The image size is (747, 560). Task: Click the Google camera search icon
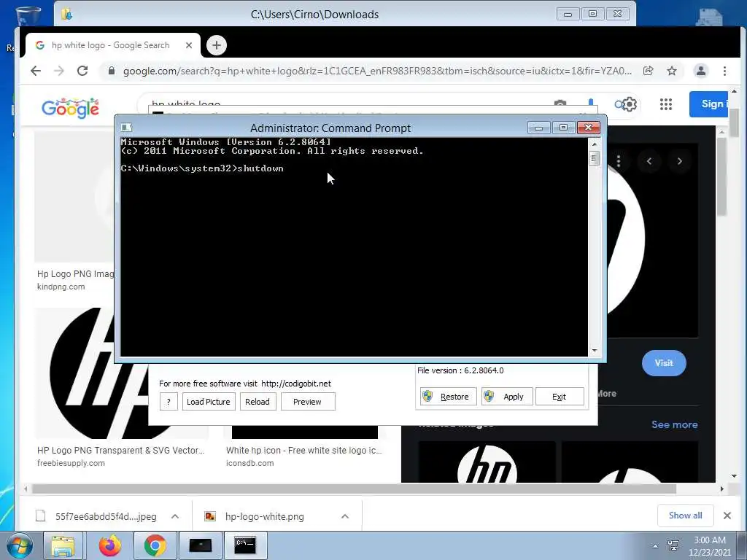(560, 104)
